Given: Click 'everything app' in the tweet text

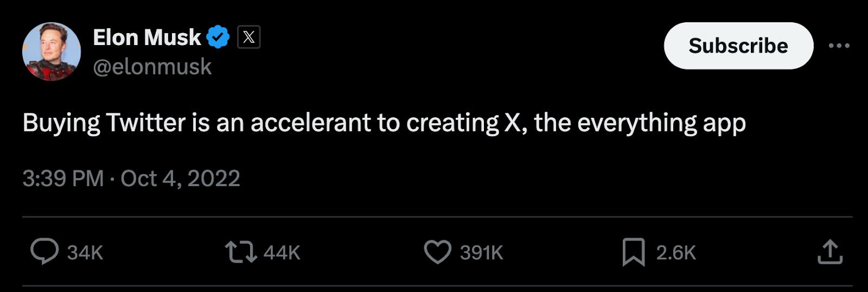Looking at the screenshot, I should click(661, 123).
